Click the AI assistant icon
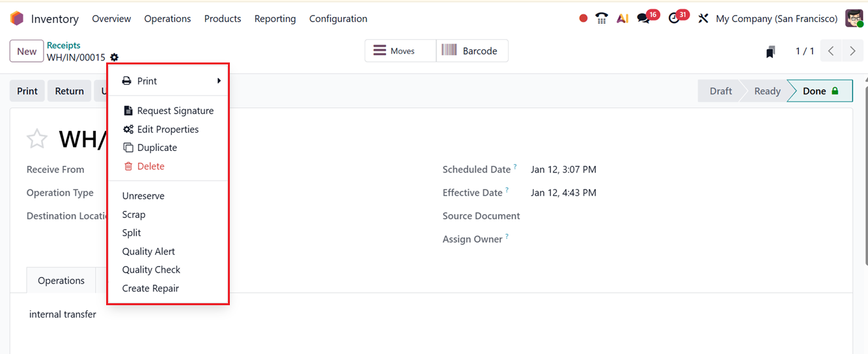This screenshot has width=868, height=354. 623,19
